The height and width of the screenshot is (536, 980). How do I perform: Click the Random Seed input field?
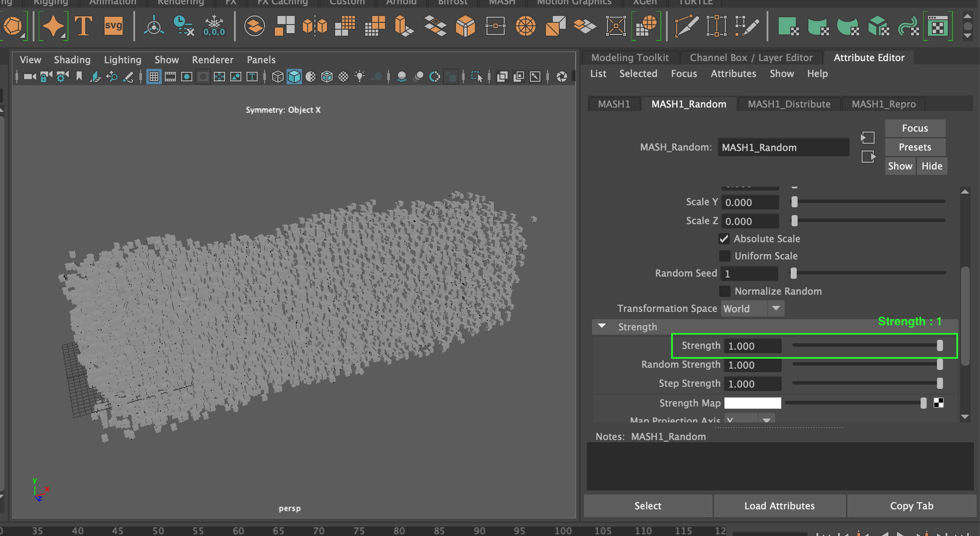pos(749,273)
